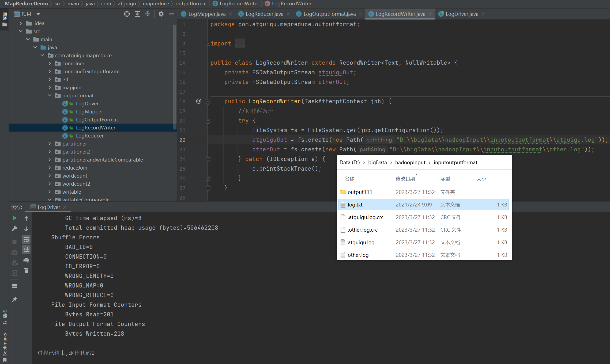The image size is (610, 364).
Task: Expand the partitioner package
Action: tap(50, 144)
